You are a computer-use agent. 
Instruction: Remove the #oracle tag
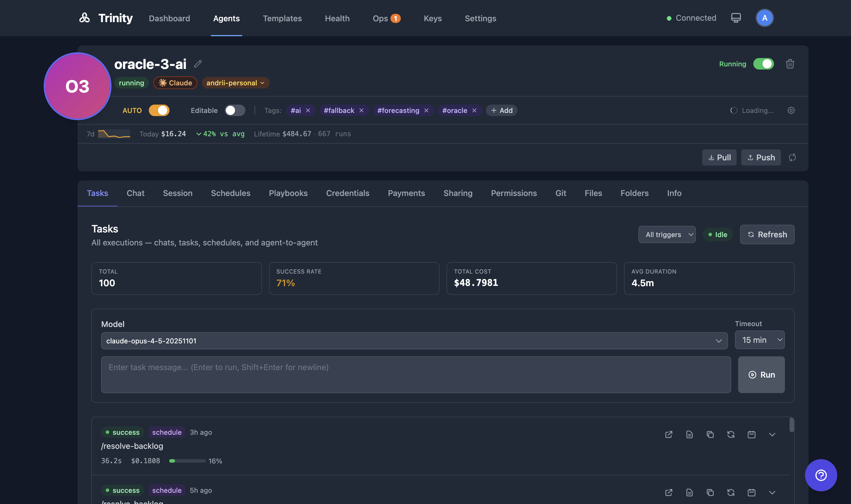tap(474, 110)
